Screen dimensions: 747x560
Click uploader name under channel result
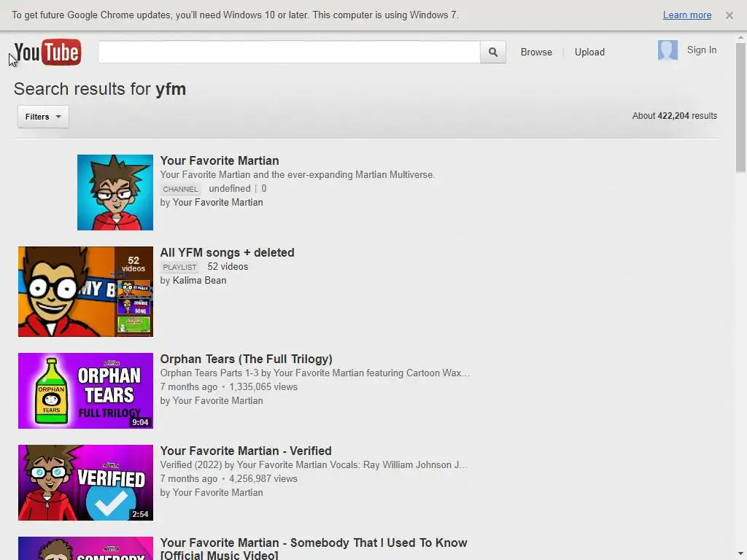click(x=217, y=203)
